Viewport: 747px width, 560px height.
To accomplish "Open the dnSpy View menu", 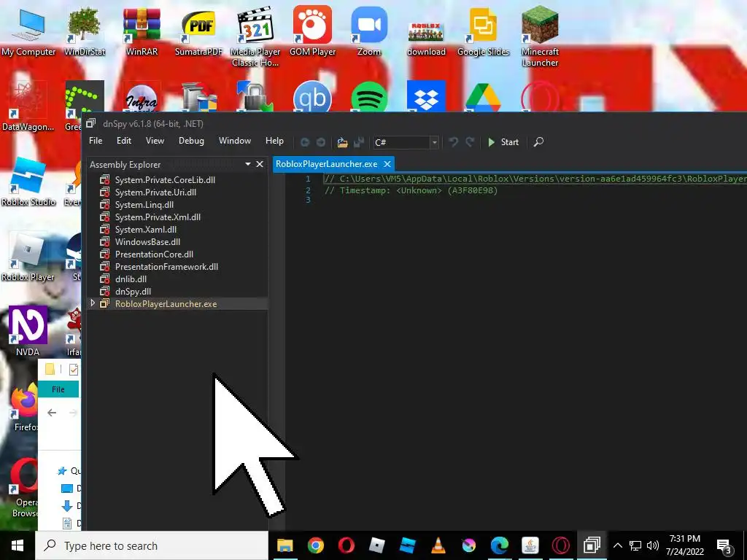I will coord(155,141).
